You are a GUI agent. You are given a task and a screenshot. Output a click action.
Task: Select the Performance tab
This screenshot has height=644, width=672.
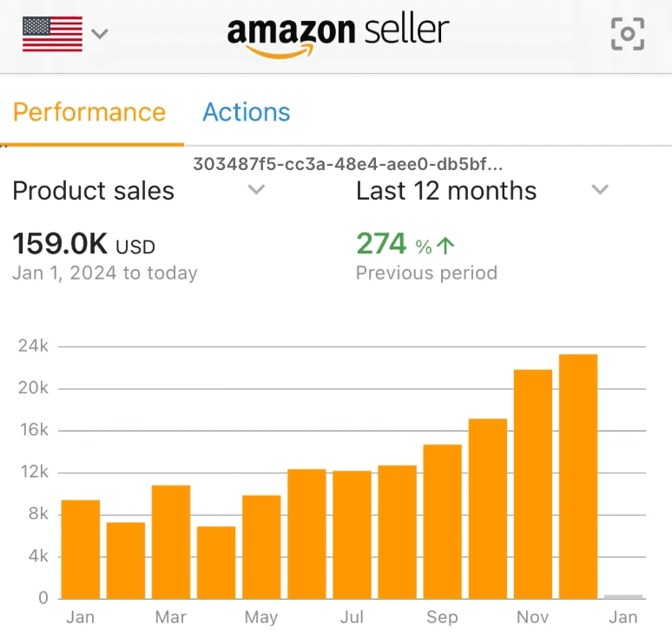[x=89, y=112]
